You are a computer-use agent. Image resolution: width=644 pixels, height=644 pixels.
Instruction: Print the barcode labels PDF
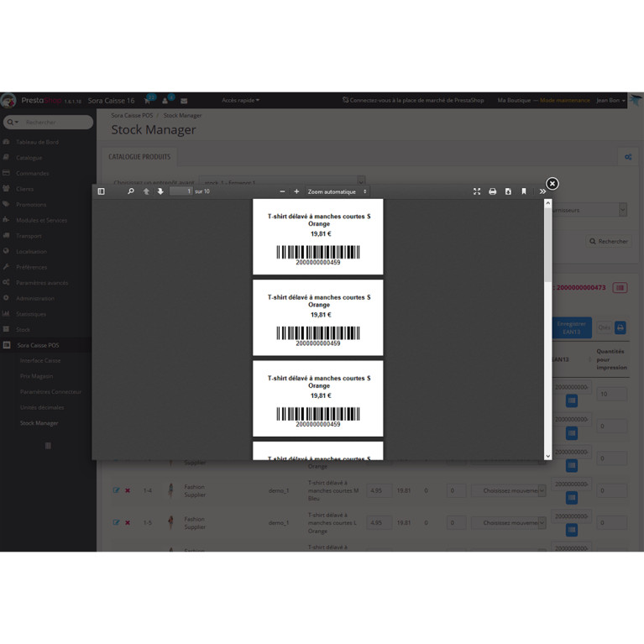point(493,191)
